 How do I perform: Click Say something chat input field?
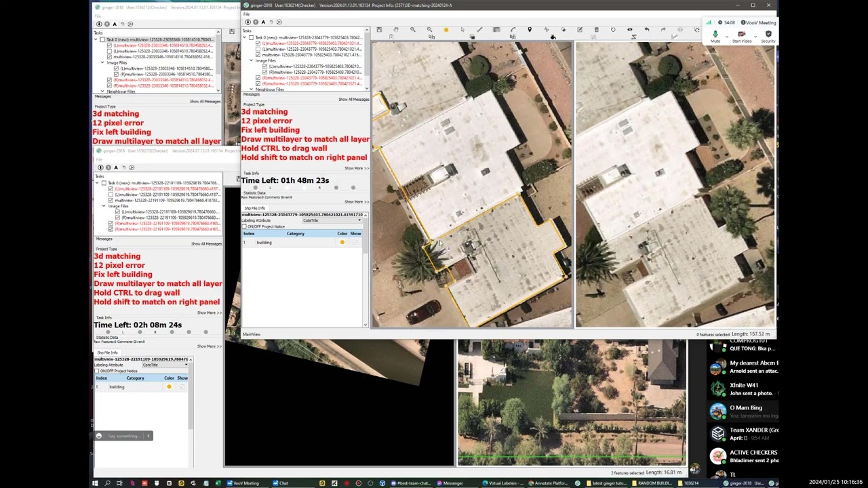123,436
